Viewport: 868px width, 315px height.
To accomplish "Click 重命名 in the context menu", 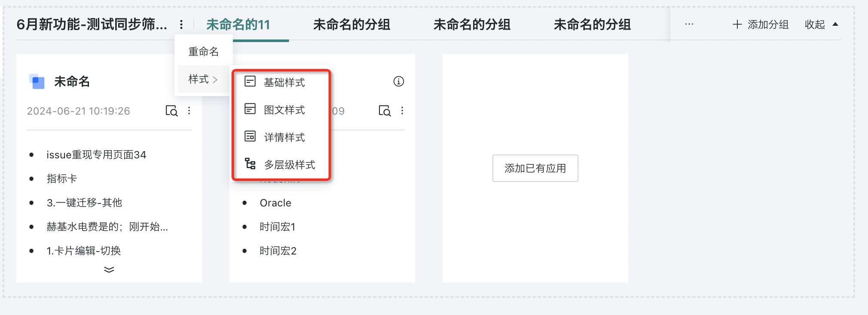I will (204, 51).
